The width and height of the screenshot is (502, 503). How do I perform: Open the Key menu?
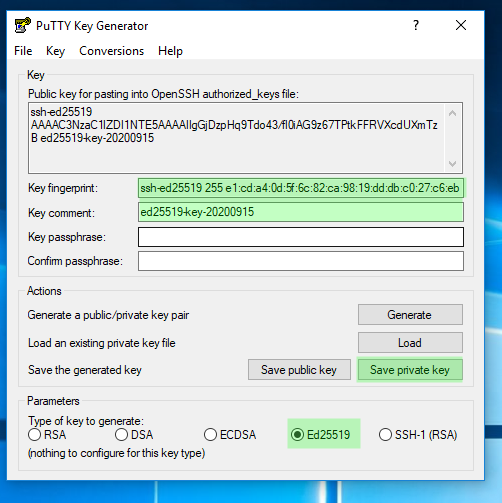click(55, 51)
